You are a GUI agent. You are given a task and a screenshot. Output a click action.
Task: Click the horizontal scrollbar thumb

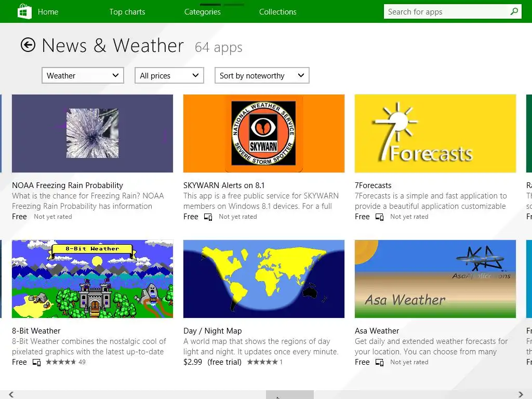click(x=290, y=395)
